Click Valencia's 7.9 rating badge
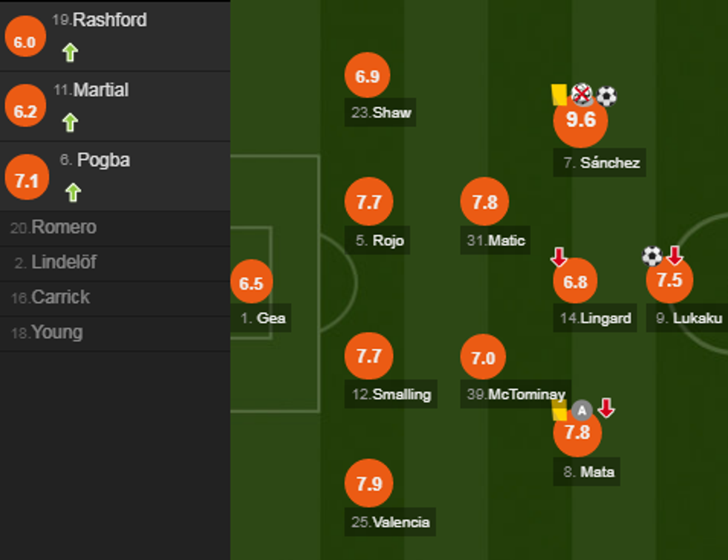The height and width of the screenshot is (560, 728). pyautogui.click(x=368, y=484)
